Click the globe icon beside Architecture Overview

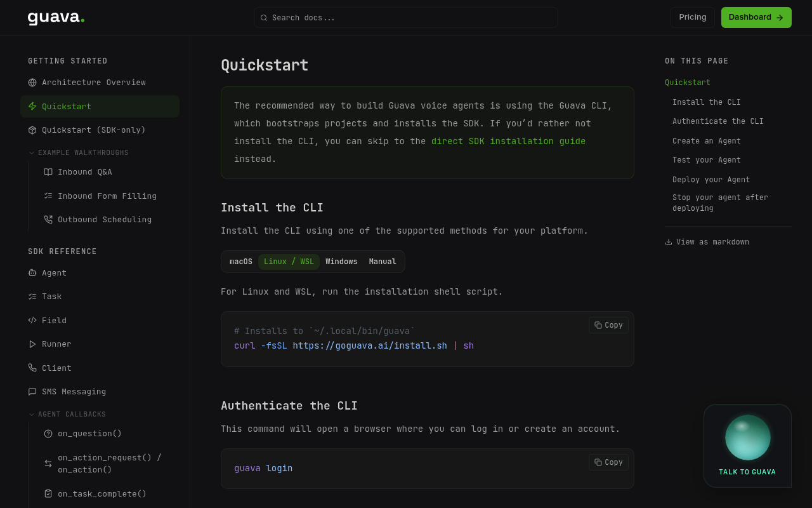click(x=32, y=83)
